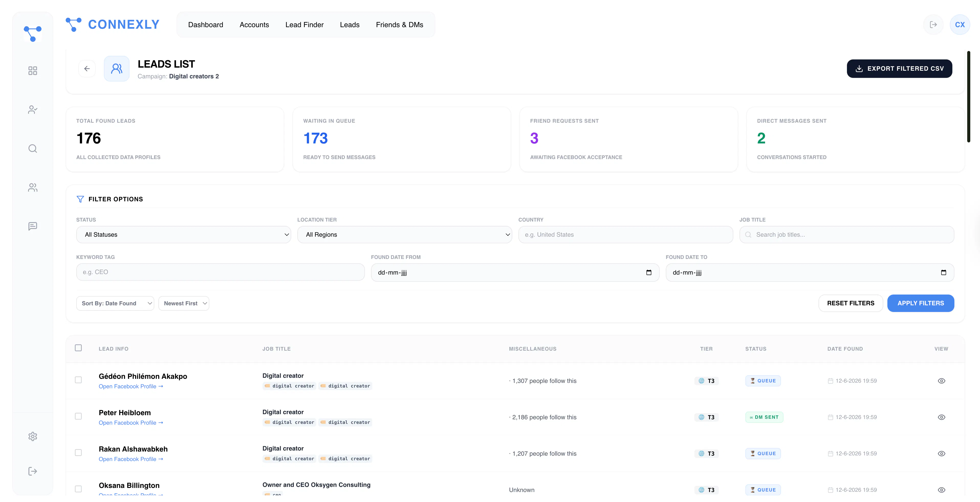Screen dimensions: 980x502
Task: Check the Peter Heibloem row checkbox
Action: point(78,416)
